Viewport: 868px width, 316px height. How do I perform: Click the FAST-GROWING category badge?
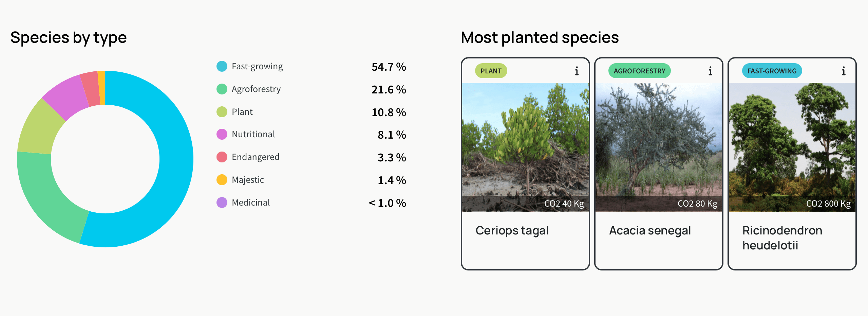point(772,71)
